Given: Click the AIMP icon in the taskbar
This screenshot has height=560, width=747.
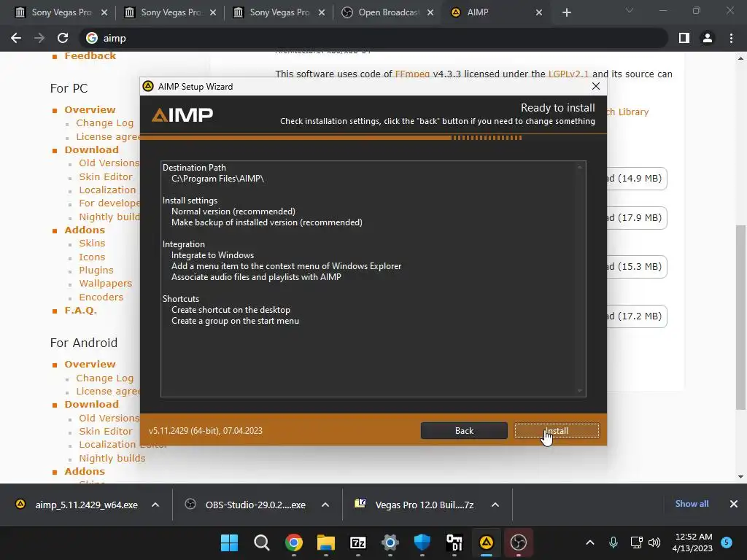Looking at the screenshot, I should tap(487, 542).
